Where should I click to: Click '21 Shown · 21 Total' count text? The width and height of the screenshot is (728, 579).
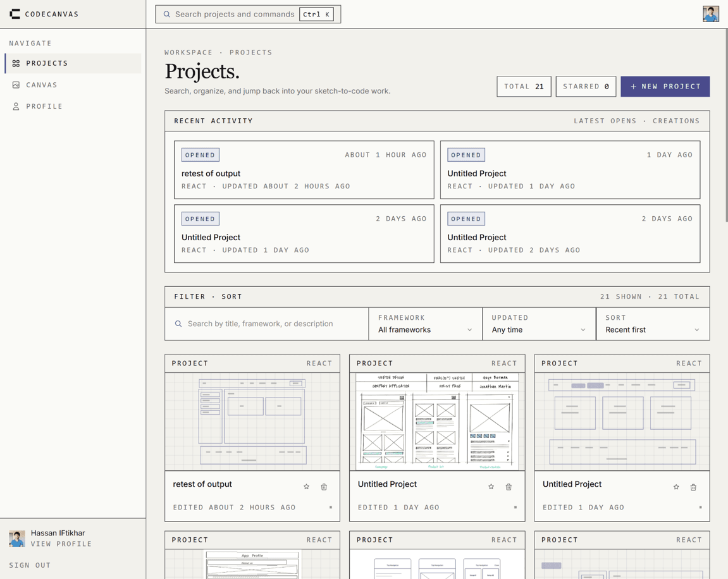(650, 297)
